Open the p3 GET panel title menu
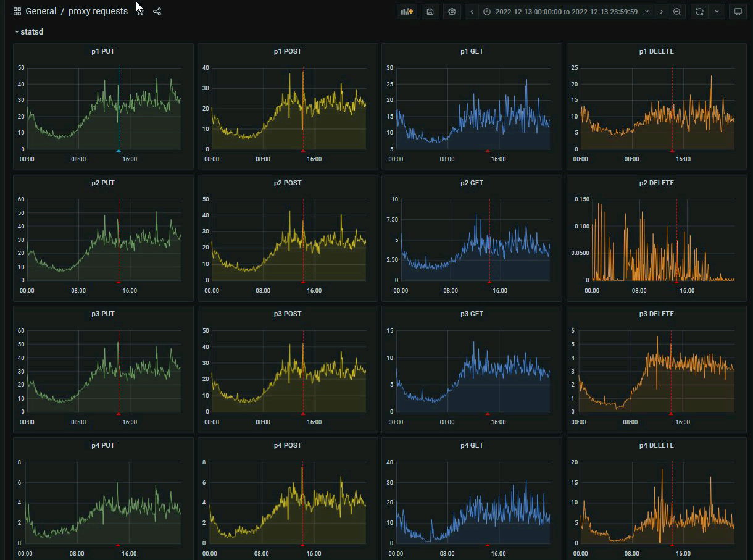The image size is (753, 560). (x=472, y=314)
